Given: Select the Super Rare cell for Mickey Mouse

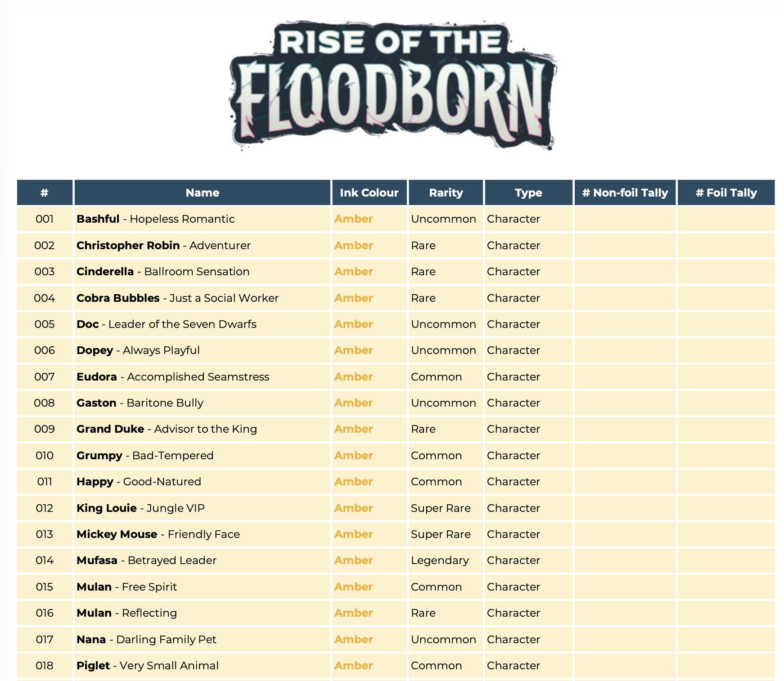Looking at the screenshot, I should (446, 534).
